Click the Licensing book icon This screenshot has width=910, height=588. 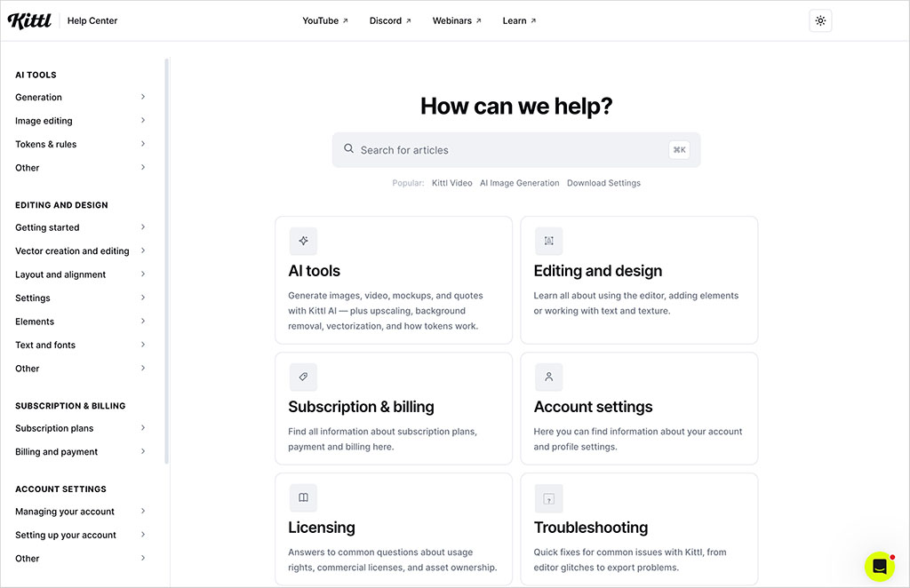tap(303, 497)
